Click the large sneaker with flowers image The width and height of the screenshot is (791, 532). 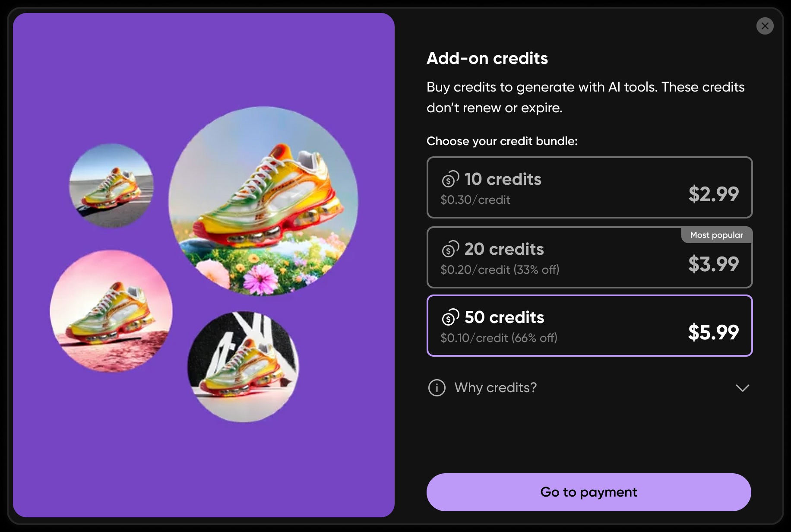pyautogui.click(x=263, y=201)
